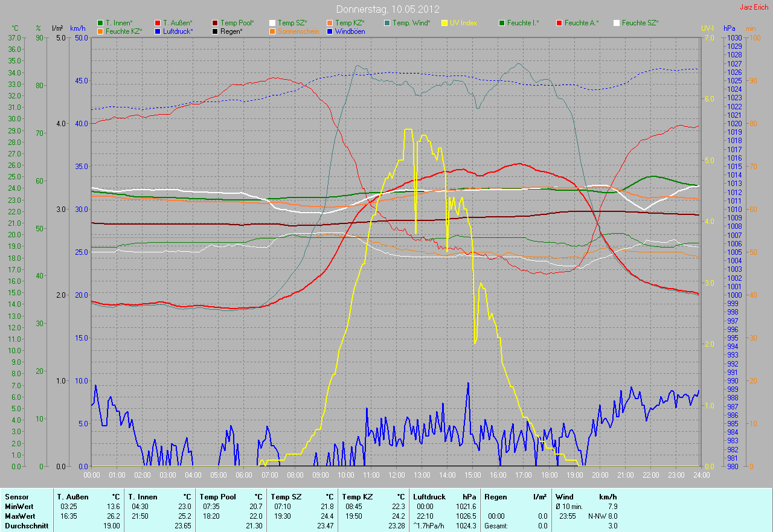Click the 'MaxWert' row label
Image resolution: width=773 pixels, height=532 pixels.
pos(20,516)
